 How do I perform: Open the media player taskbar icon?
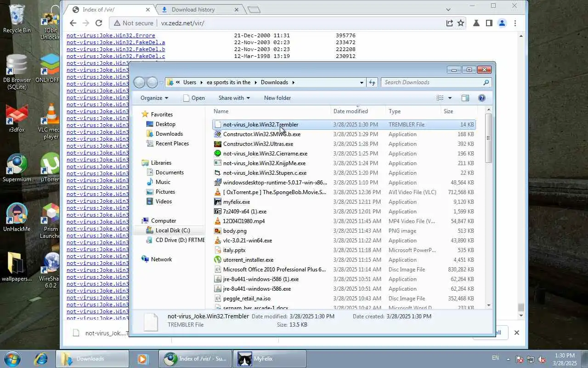142,359
